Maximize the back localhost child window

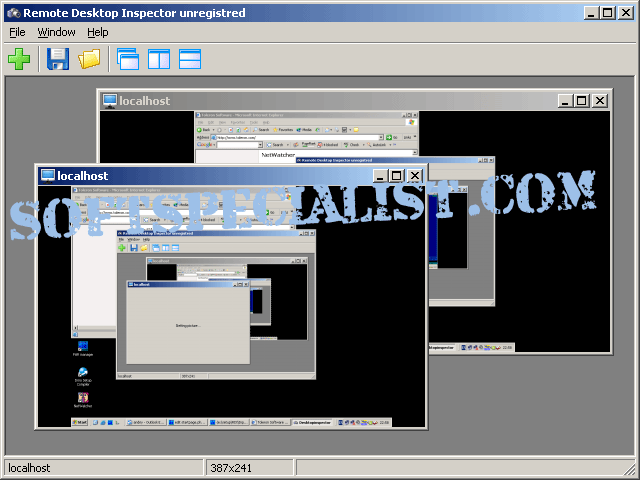point(582,100)
